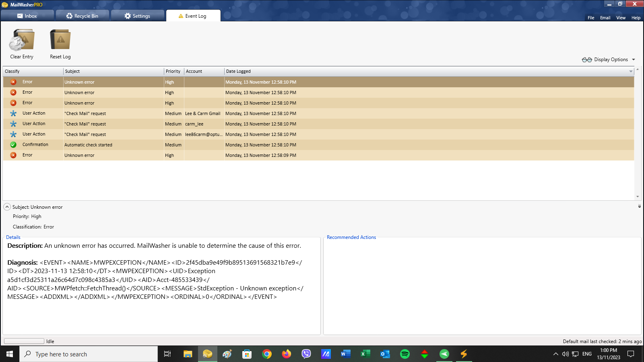
Task: Open Spotify from the taskbar
Action: point(405,354)
